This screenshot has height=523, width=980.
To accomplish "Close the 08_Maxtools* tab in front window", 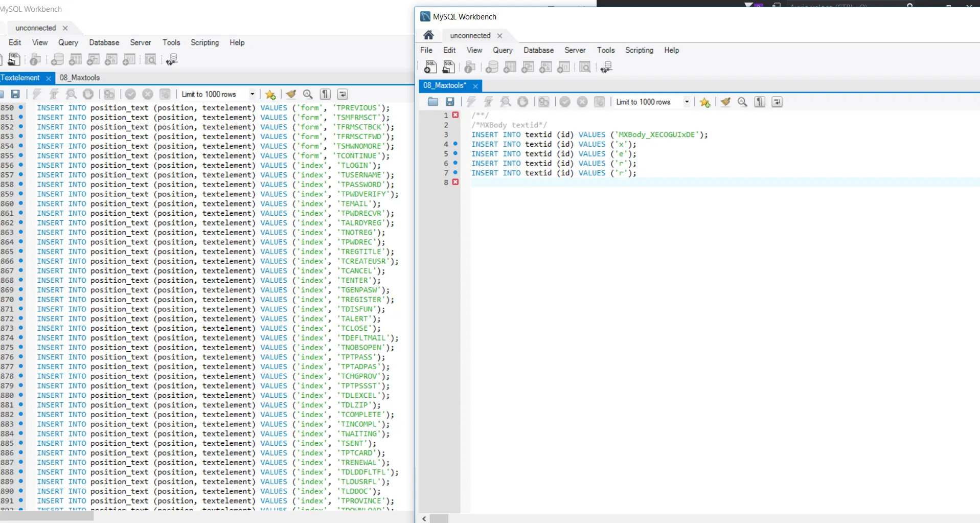I will pos(475,86).
